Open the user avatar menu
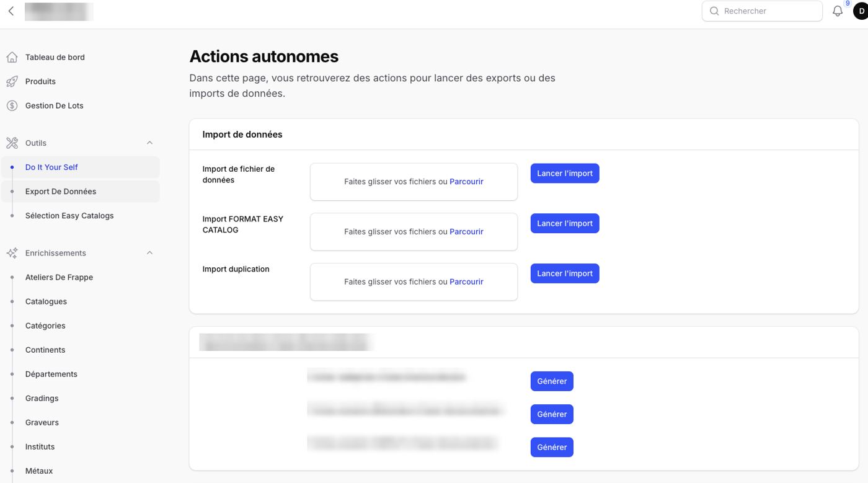 (861, 11)
